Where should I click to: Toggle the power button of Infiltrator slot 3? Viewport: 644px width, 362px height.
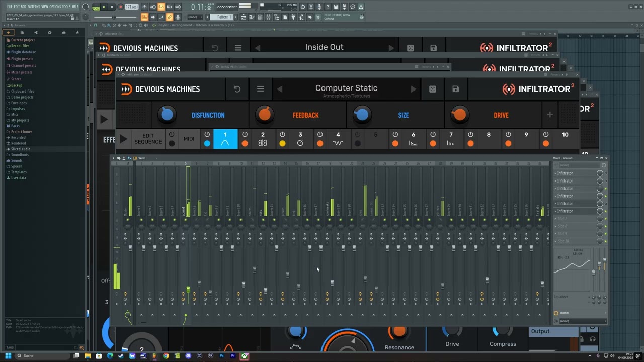282,134
